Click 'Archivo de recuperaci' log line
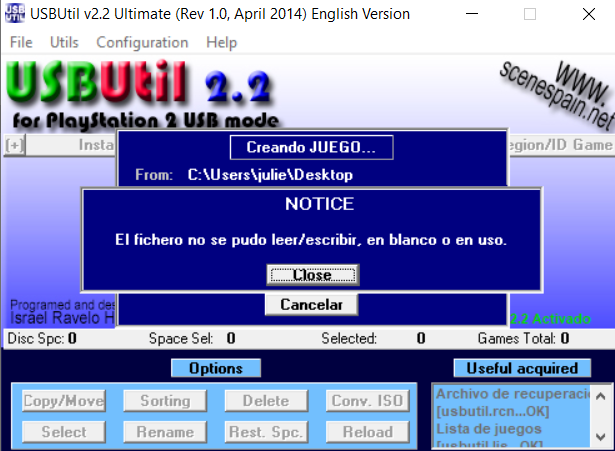 coord(513,394)
